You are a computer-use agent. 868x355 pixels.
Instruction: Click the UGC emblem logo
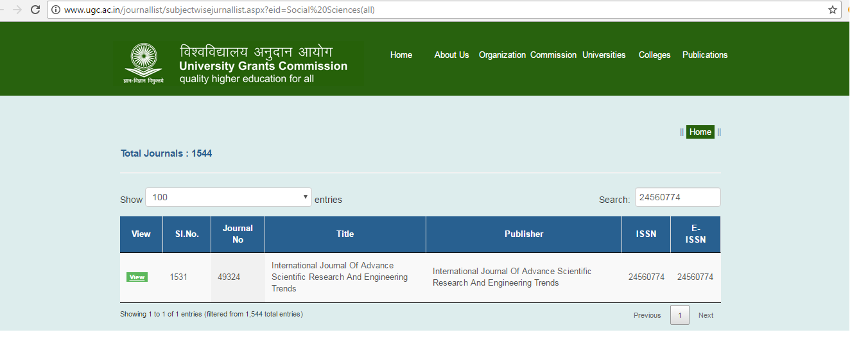pyautogui.click(x=143, y=63)
